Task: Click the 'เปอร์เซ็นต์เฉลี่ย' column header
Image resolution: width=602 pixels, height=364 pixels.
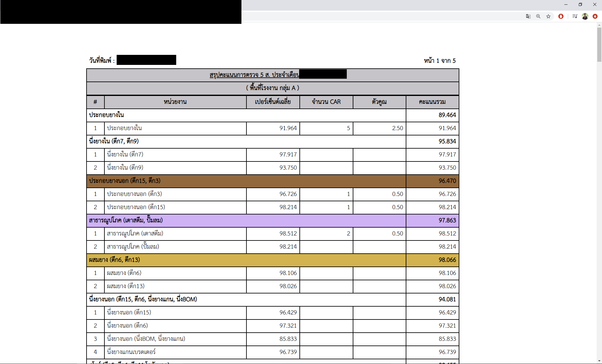Action: [x=273, y=102]
